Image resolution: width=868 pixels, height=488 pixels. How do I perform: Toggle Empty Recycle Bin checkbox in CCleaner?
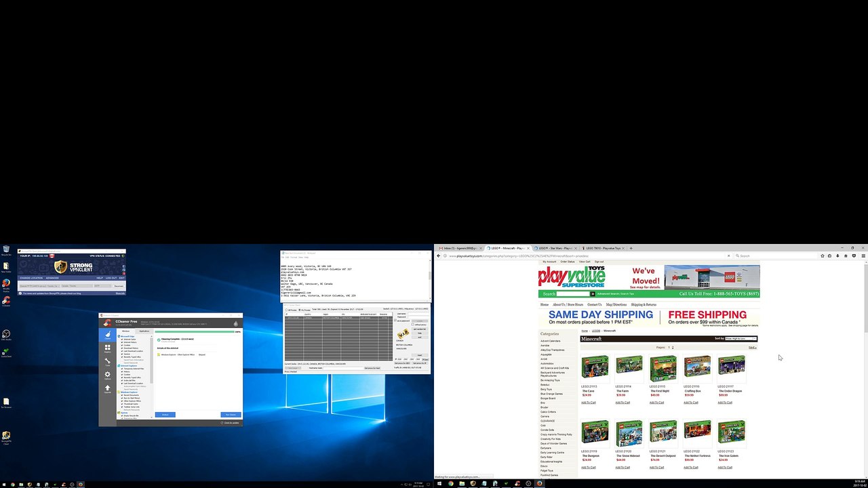[x=122, y=415]
